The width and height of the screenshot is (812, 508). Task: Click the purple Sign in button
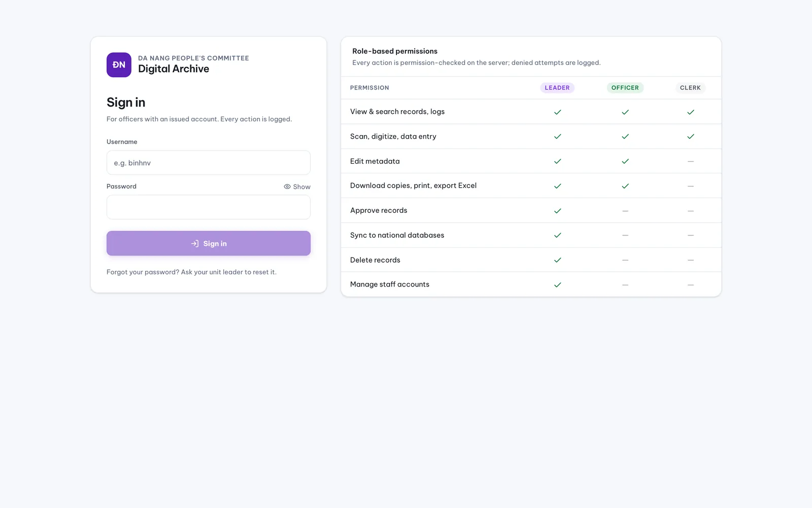pos(209,243)
